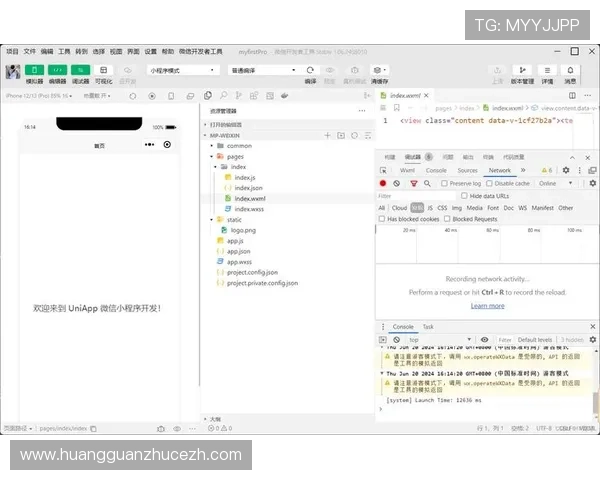This screenshot has width=600, height=480.
Task: Open the extensions icon in sidebar
Action: [254, 96]
